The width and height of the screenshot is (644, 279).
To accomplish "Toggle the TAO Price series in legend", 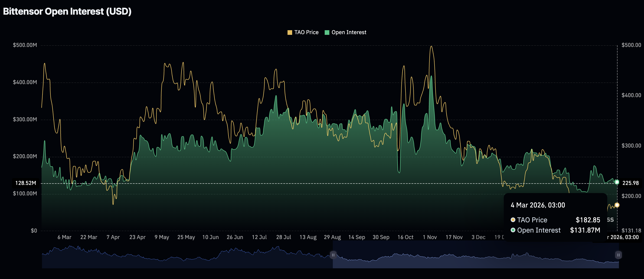I will pos(306,33).
